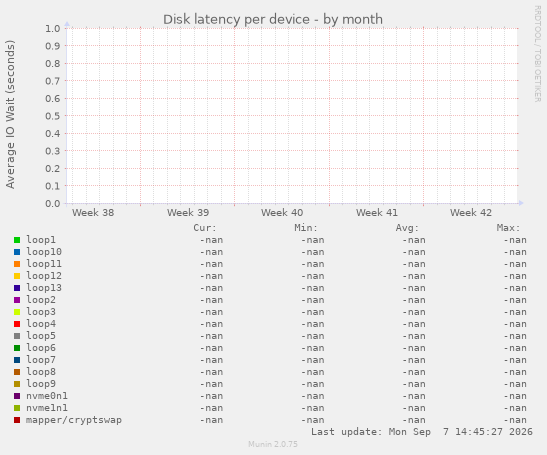The image size is (547, 455).
Task: Click the loop8 brown color swatch
Action: [x=17, y=372]
